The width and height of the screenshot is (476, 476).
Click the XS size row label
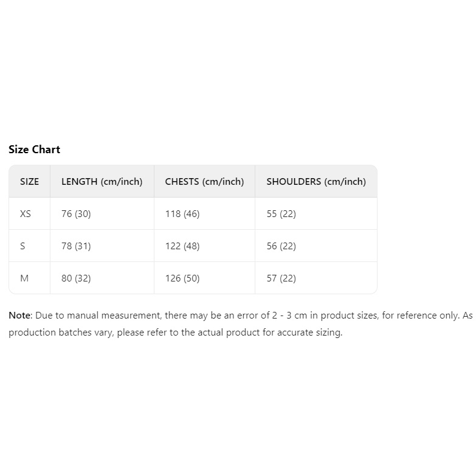[x=26, y=213]
